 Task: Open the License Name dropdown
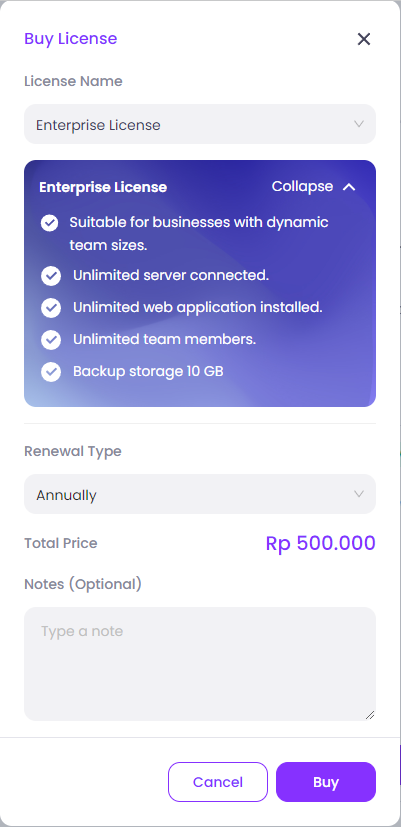tap(200, 124)
